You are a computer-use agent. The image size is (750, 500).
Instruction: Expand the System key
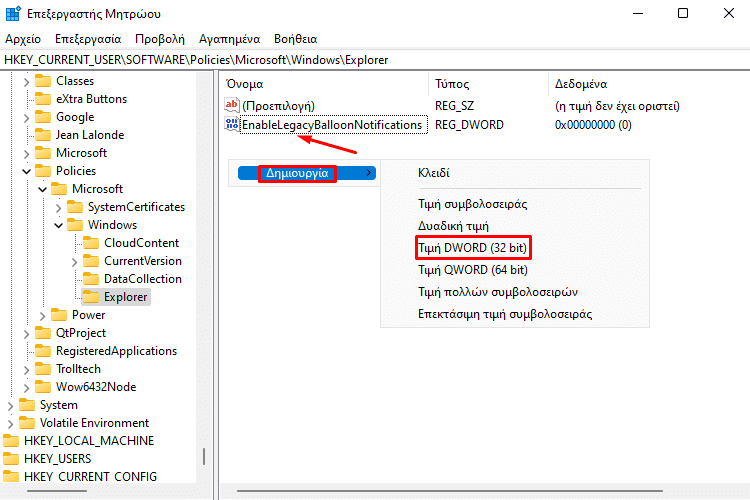(11, 406)
